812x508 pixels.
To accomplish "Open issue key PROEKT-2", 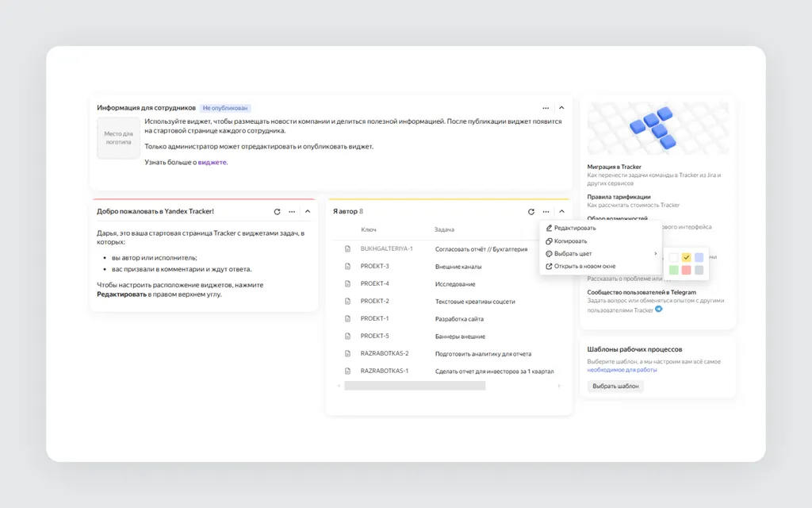I will pos(375,301).
